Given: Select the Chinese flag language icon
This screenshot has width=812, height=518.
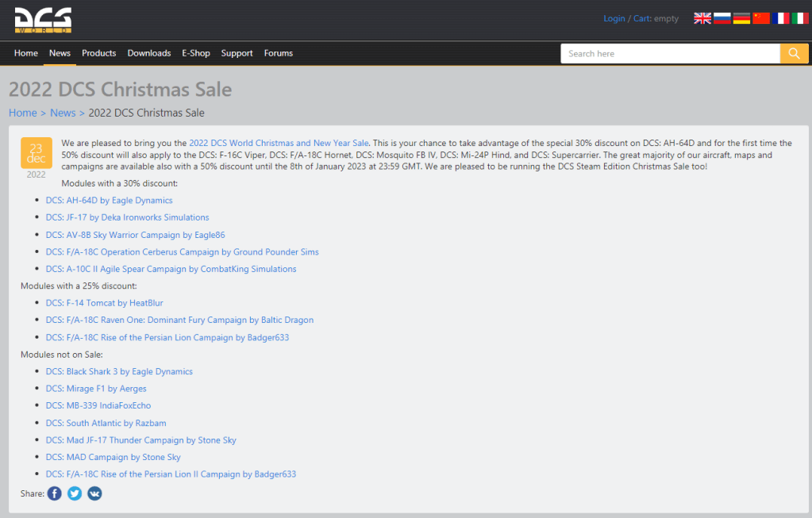Looking at the screenshot, I should pos(761,18).
